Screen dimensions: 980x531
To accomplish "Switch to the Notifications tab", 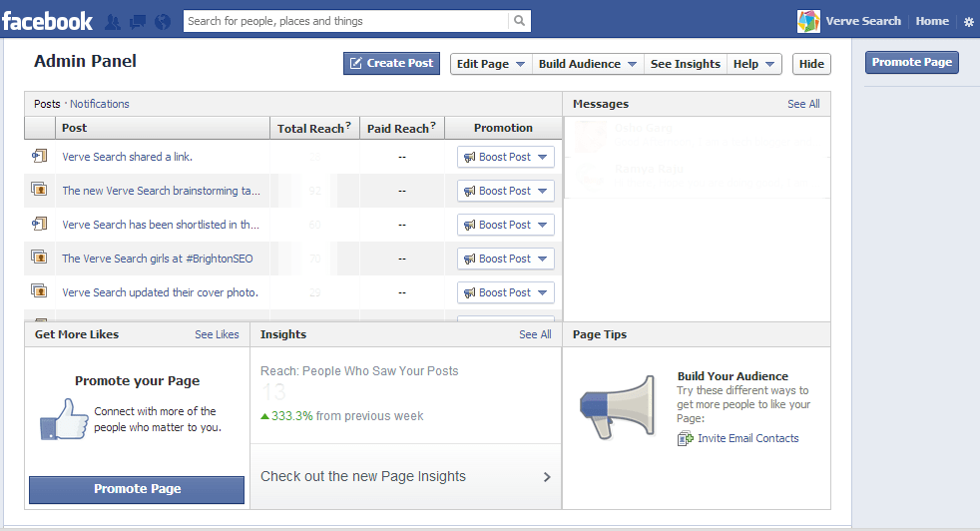I will [100, 104].
